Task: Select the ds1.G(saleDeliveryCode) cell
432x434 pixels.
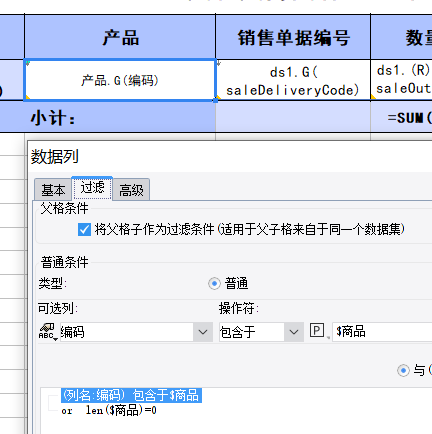Action: pos(293,80)
